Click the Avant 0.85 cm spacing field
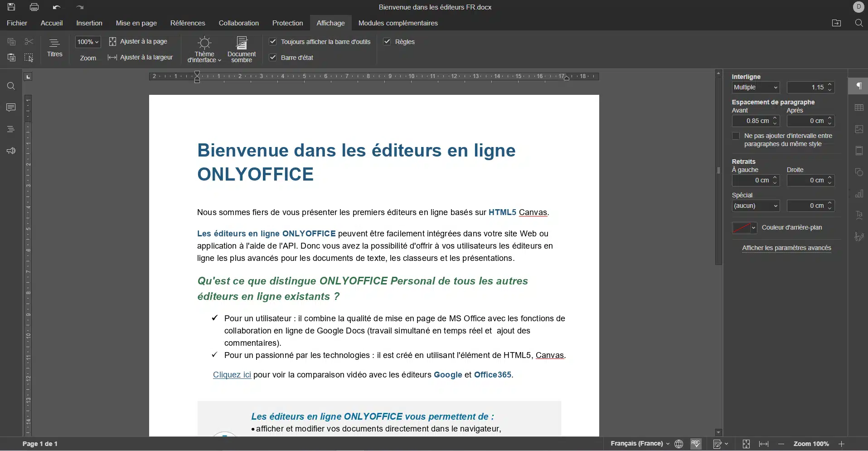Viewport: 868px width, 451px height. click(x=756, y=121)
